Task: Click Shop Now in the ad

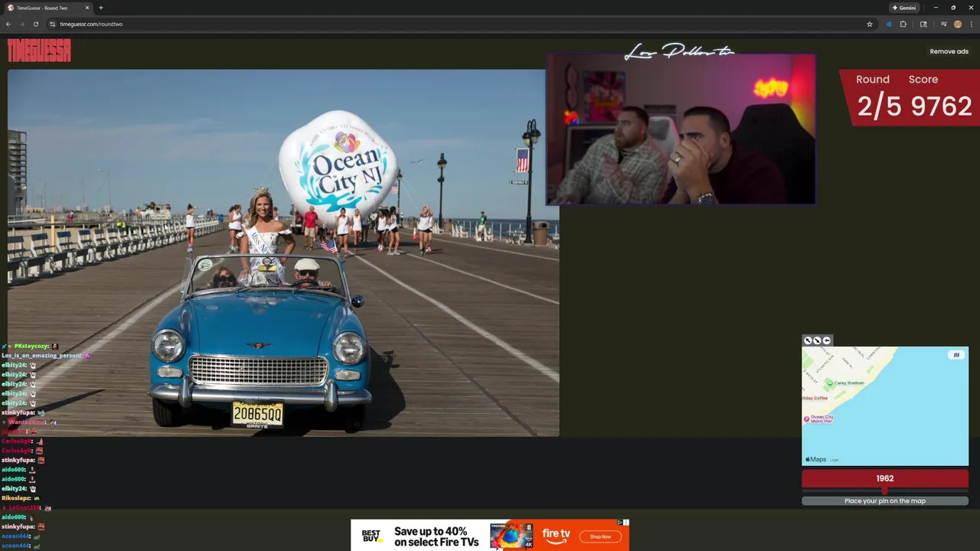Action: (x=600, y=536)
